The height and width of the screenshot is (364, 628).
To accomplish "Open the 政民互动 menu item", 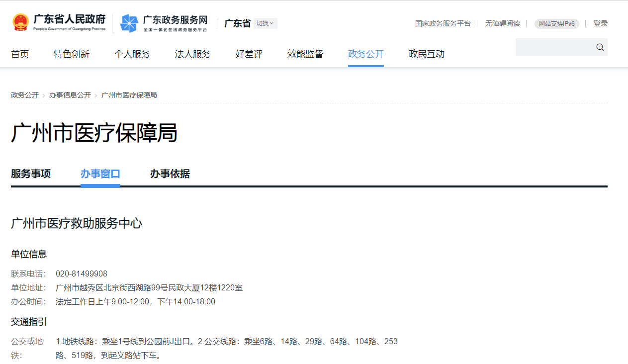I will [x=426, y=54].
